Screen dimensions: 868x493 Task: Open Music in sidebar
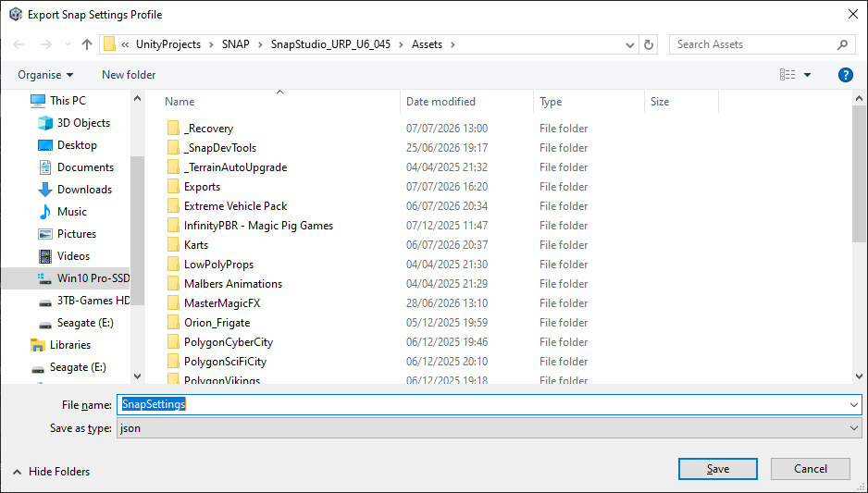click(x=62, y=212)
